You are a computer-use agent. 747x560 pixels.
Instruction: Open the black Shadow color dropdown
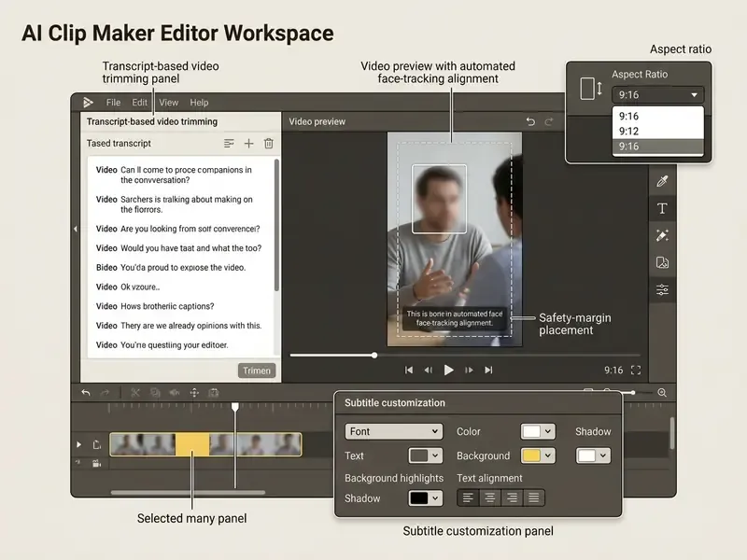tap(426, 498)
